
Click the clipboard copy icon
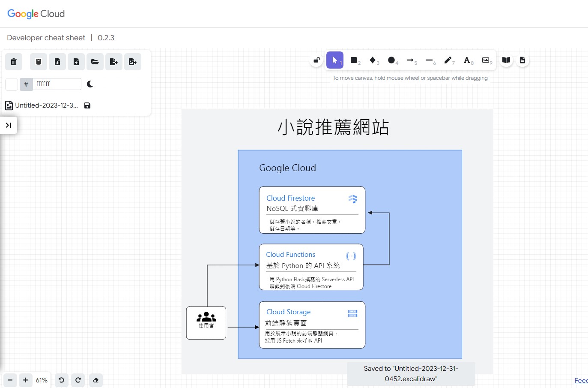pos(39,62)
